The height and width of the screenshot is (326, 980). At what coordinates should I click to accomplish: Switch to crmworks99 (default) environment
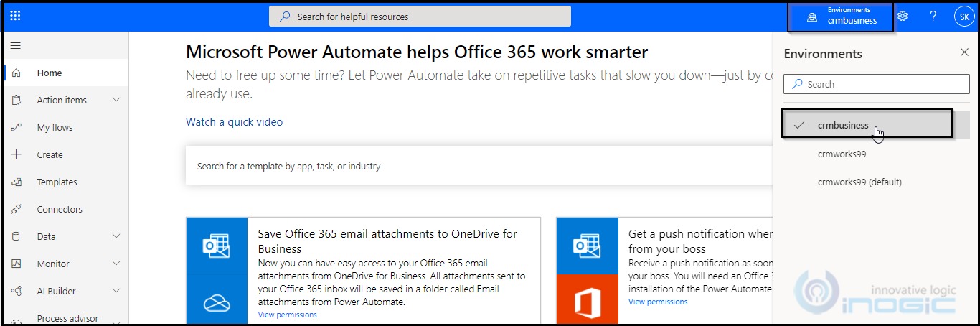pos(859,182)
